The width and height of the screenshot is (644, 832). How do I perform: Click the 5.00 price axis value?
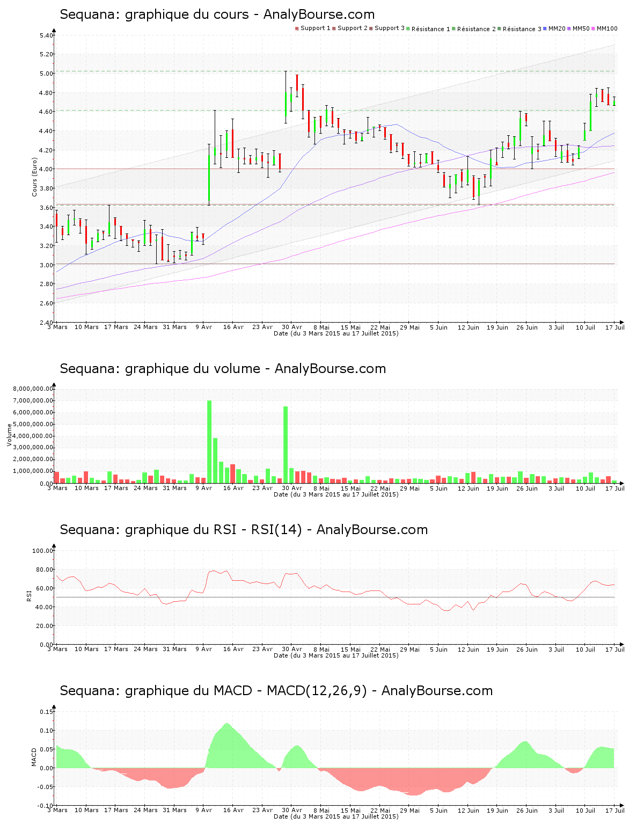click(46, 74)
